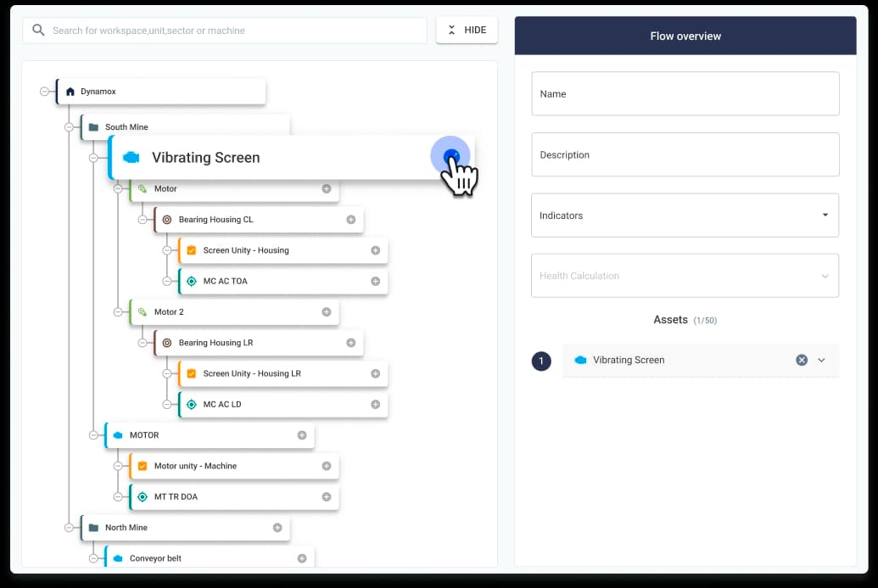This screenshot has height=588, width=878.
Task: Click into the Description field
Action: 685,155
